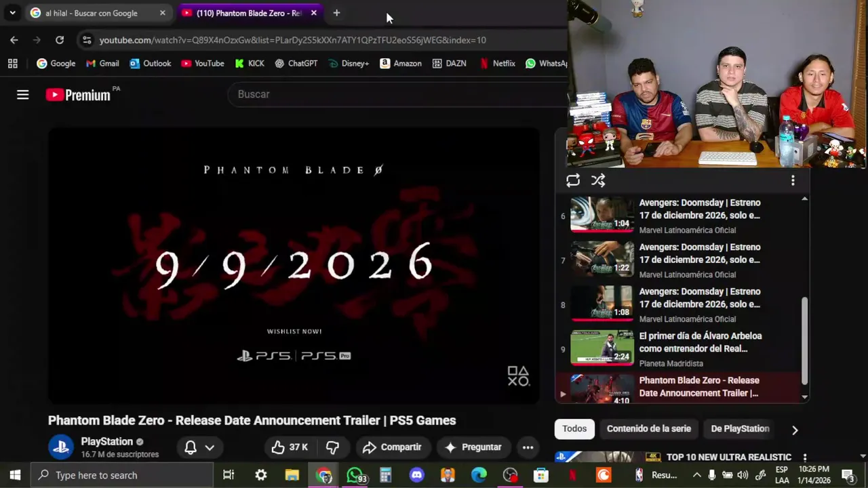868x488 pixels.
Task: Click playlist scrollbar up arrow
Action: tap(804, 199)
